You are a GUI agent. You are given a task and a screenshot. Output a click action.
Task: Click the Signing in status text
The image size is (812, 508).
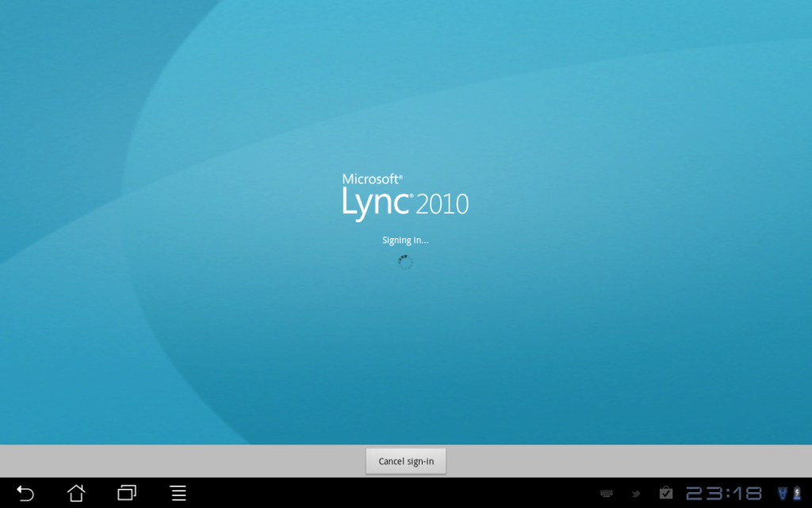[405, 239]
